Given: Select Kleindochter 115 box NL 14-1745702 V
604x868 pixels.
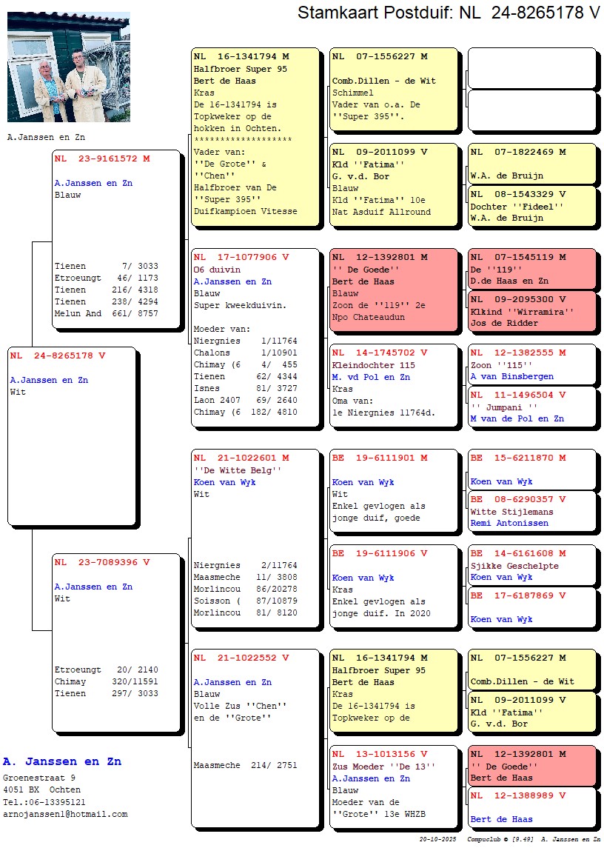Looking at the screenshot, I should tap(393, 385).
